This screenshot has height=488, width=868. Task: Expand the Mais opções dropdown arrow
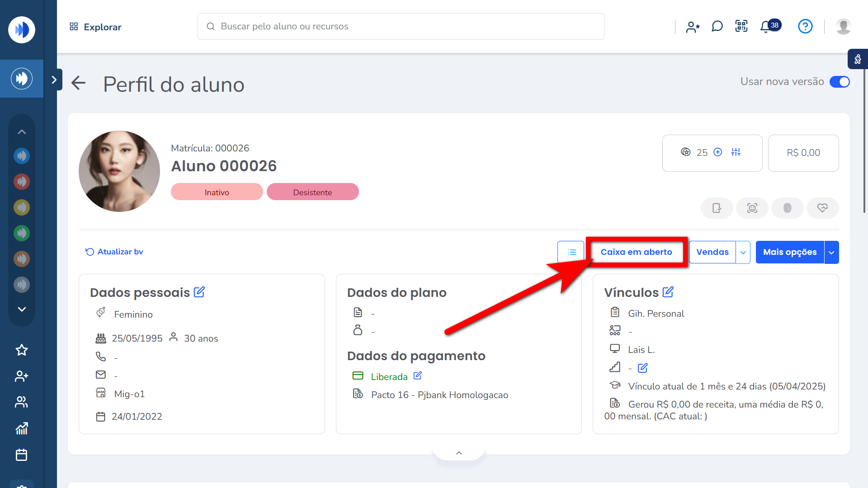coord(831,252)
